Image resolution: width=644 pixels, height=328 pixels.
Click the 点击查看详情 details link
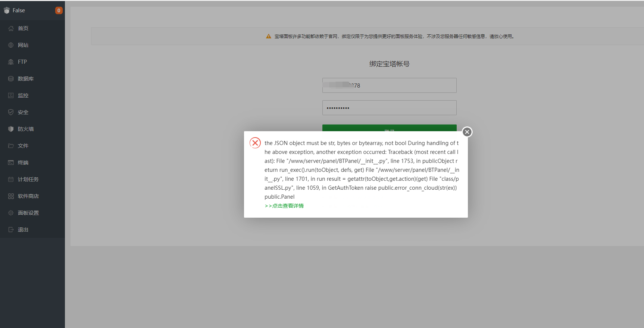[284, 206]
